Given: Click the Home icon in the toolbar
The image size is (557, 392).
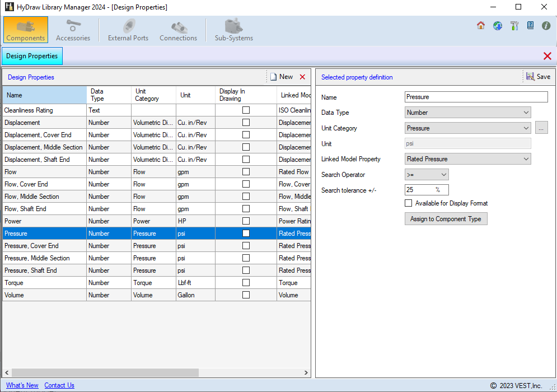Looking at the screenshot, I should point(480,26).
